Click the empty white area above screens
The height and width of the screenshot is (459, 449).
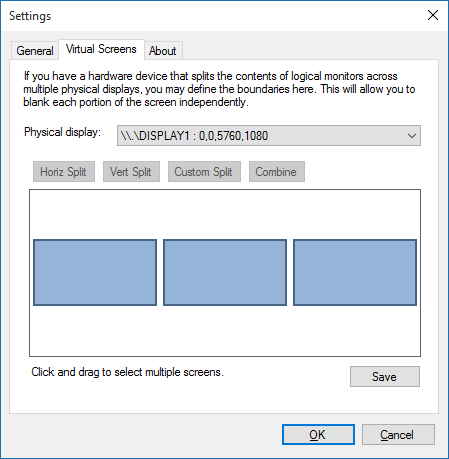click(225, 214)
